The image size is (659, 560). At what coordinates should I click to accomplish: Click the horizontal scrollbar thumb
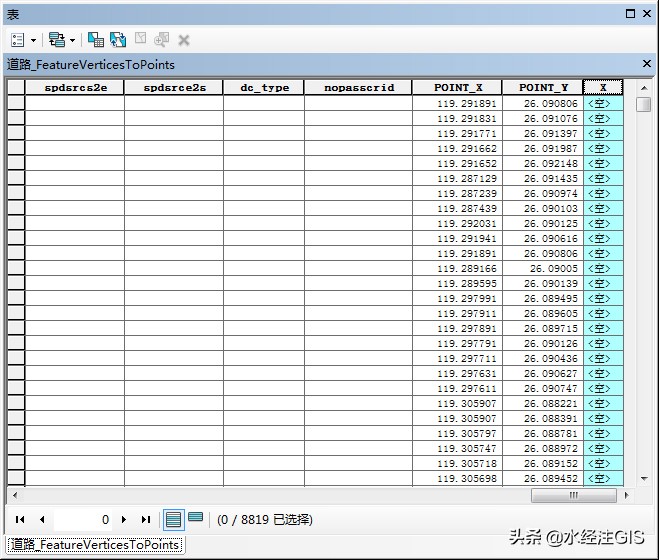click(574, 495)
